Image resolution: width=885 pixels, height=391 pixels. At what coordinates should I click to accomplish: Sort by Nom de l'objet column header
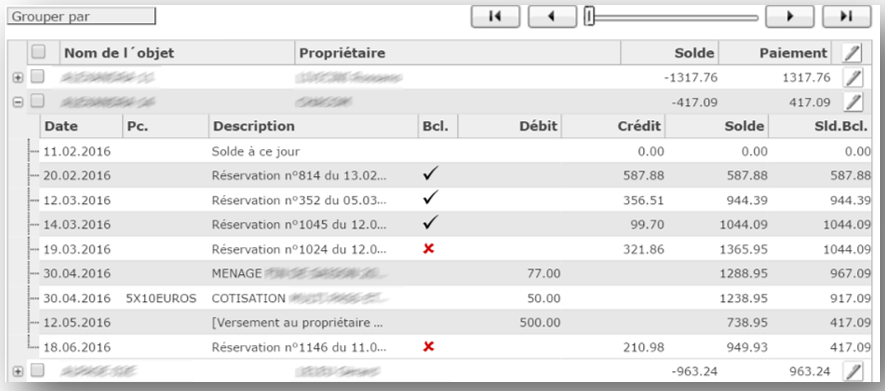(x=119, y=53)
